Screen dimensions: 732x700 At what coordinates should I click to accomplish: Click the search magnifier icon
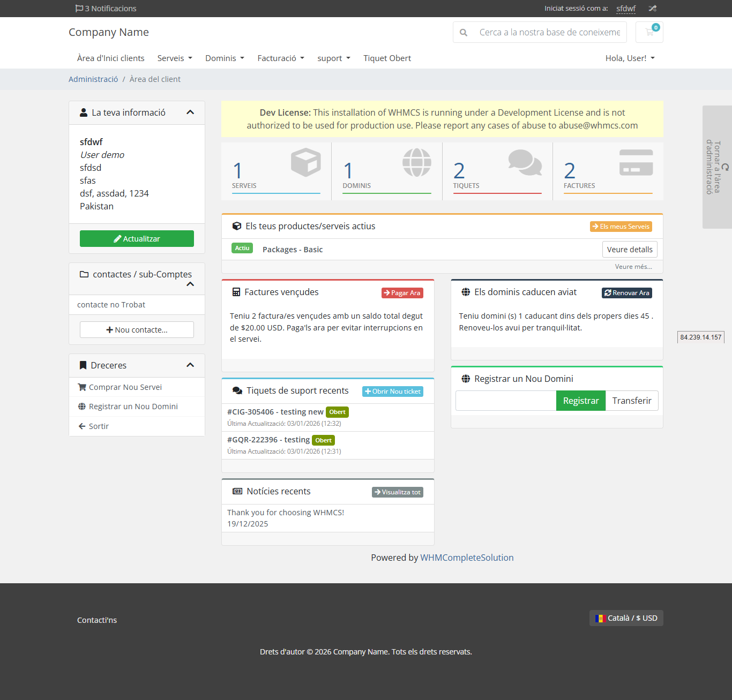(464, 32)
